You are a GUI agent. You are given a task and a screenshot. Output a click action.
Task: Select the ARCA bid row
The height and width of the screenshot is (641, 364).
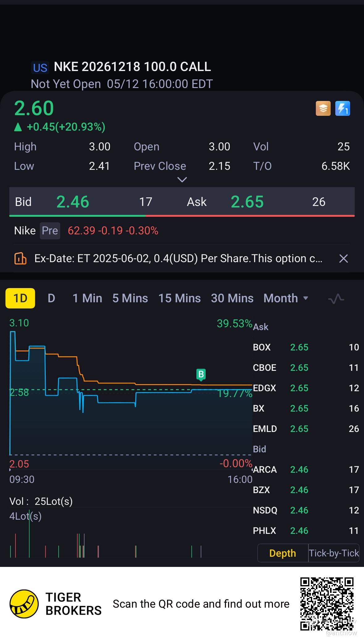(x=306, y=470)
